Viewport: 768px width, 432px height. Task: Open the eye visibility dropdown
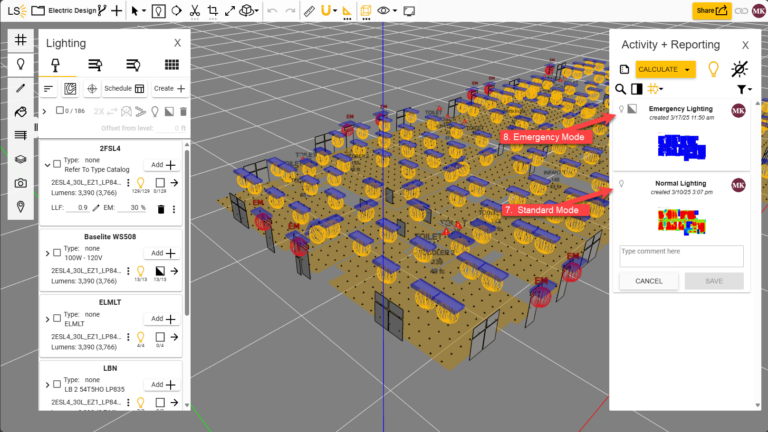(386, 10)
